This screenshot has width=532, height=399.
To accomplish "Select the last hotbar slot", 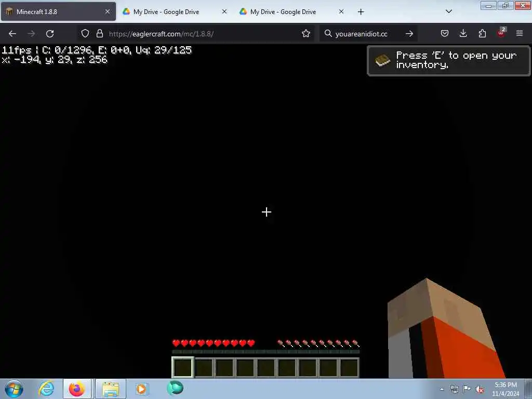I will [x=349, y=367].
